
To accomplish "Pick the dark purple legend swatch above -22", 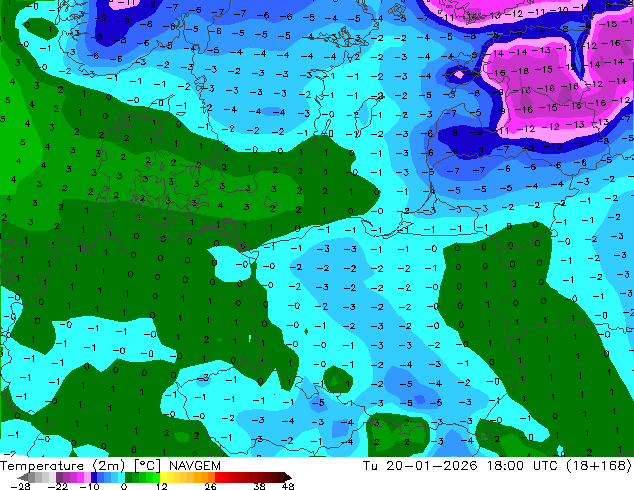I will (x=59, y=477).
